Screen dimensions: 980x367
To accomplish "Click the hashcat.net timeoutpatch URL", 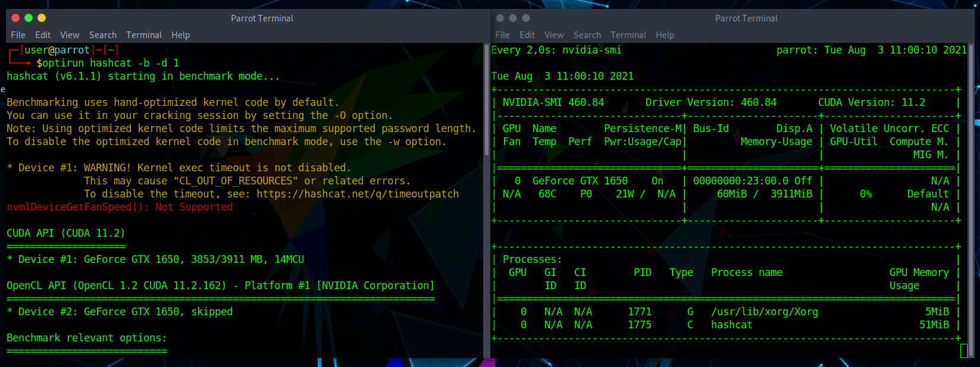I will click(x=358, y=194).
